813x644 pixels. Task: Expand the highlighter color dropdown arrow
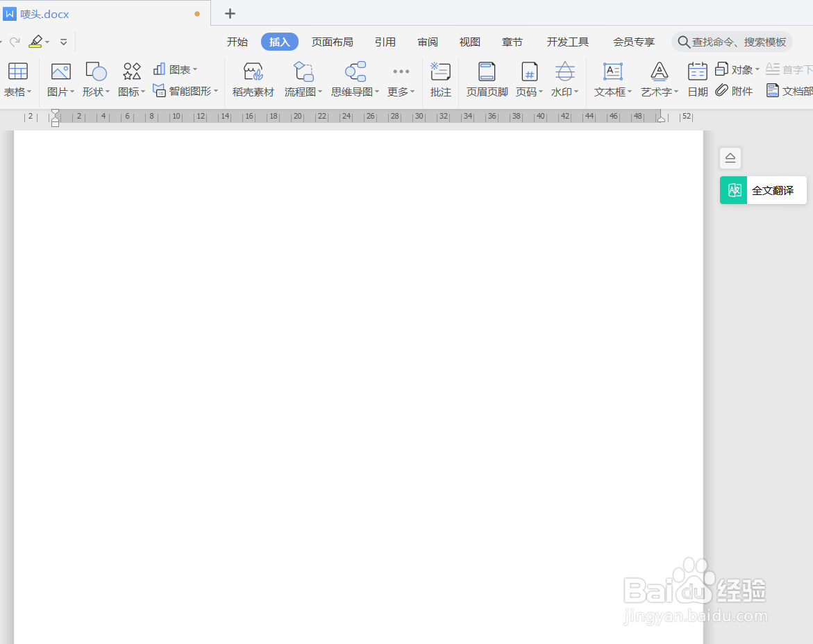click(x=47, y=42)
